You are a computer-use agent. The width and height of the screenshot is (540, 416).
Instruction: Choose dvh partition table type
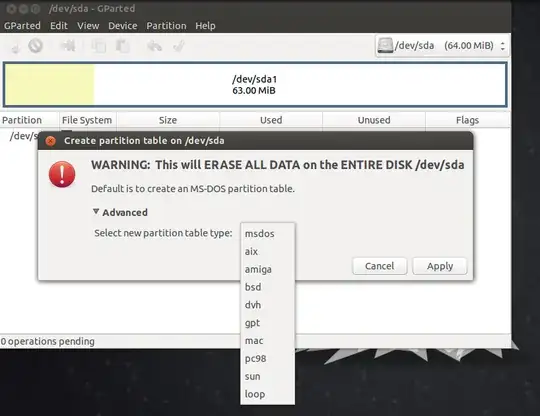click(267, 305)
